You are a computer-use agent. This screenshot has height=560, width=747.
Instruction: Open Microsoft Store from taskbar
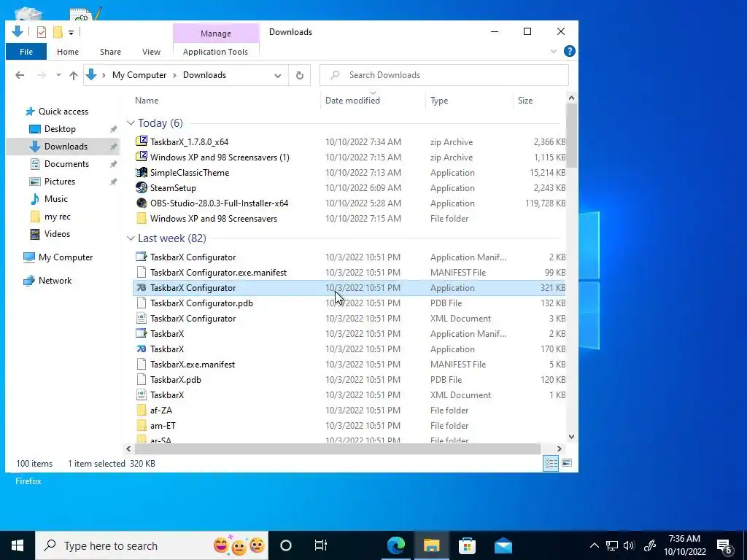coord(467,545)
